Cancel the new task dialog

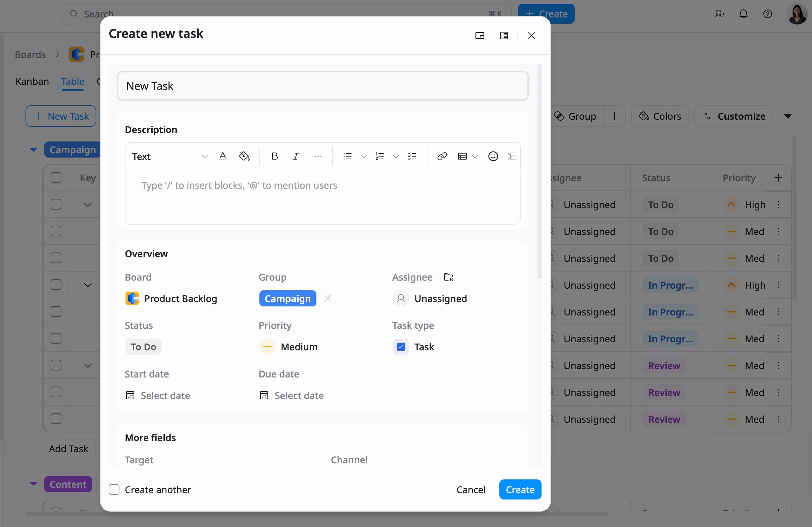coord(471,489)
